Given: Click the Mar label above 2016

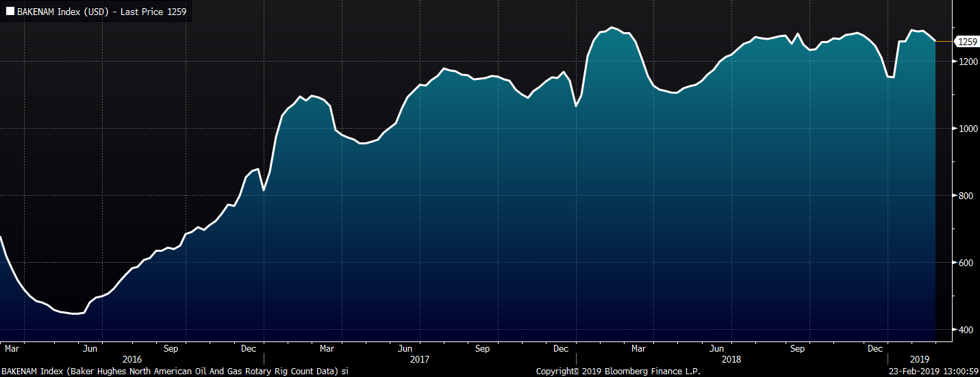Looking at the screenshot, I should pyautogui.click(x=12, y=348).
